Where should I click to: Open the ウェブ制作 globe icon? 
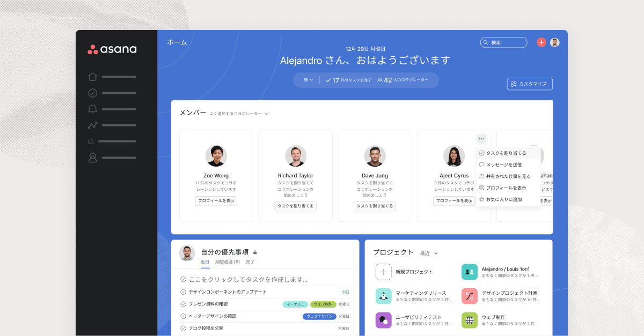click(x=470, y=320)
